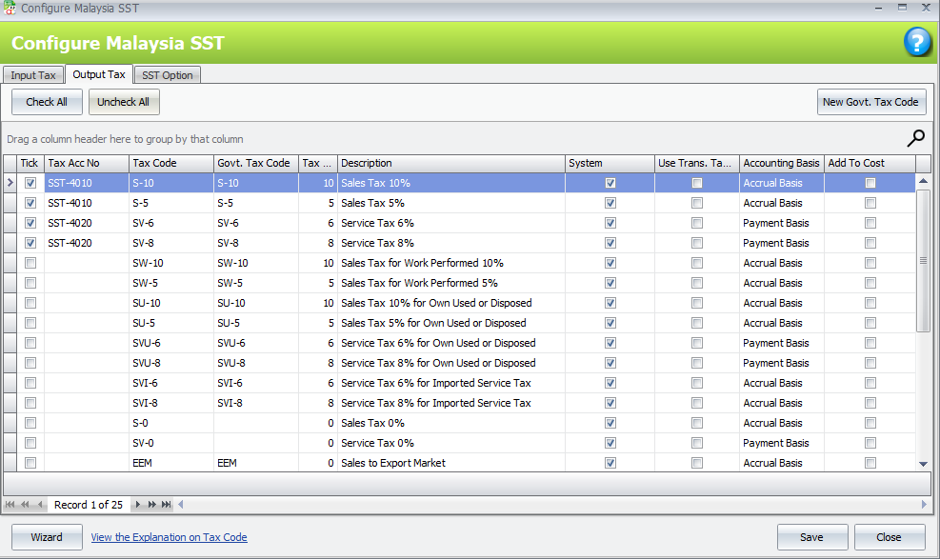
Task: Jump back a page of records
Action: coord(25,505)
